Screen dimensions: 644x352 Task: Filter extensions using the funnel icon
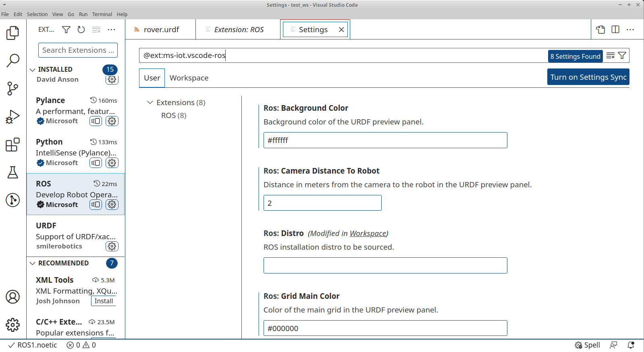pos(66,29)
